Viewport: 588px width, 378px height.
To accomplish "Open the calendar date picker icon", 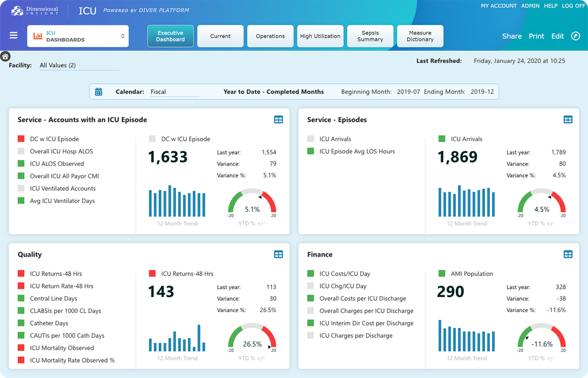I will pyautogui.click(x=99, y=92).
